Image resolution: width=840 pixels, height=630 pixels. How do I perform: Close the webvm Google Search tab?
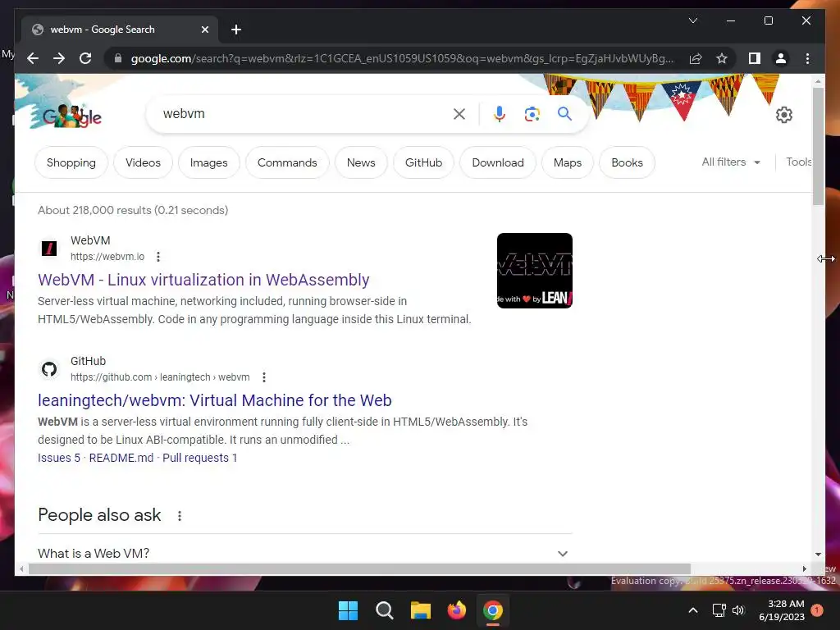[204, 30]
